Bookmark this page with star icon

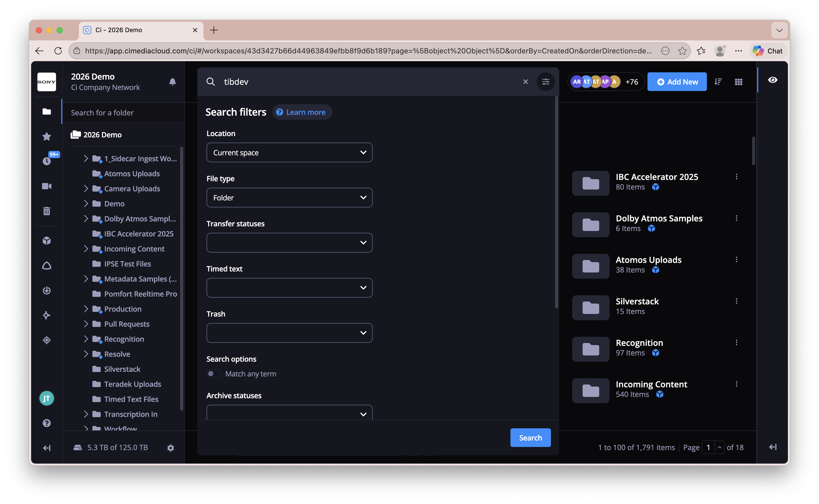tap(682, 51)
